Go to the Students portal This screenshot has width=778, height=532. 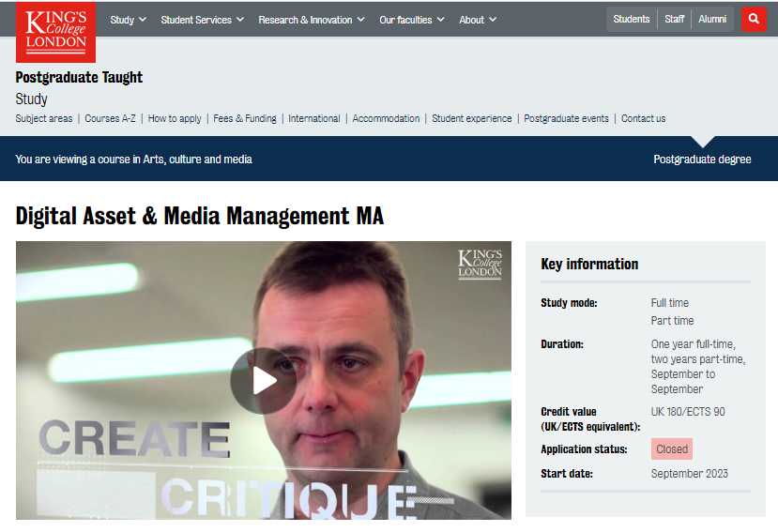(632, 19)
